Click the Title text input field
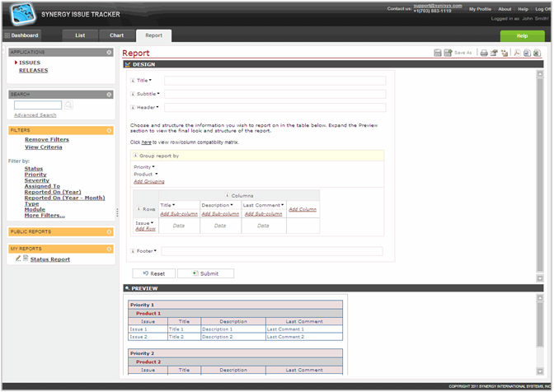This screenshot has width=554, height=392. pos(275,81)
